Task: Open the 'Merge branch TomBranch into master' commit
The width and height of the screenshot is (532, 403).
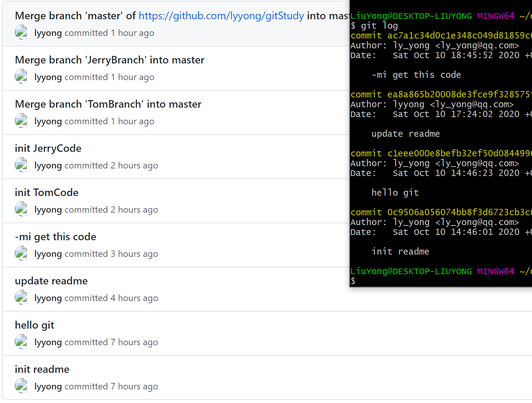Action: pyautogui.click(x=108, y=104)
